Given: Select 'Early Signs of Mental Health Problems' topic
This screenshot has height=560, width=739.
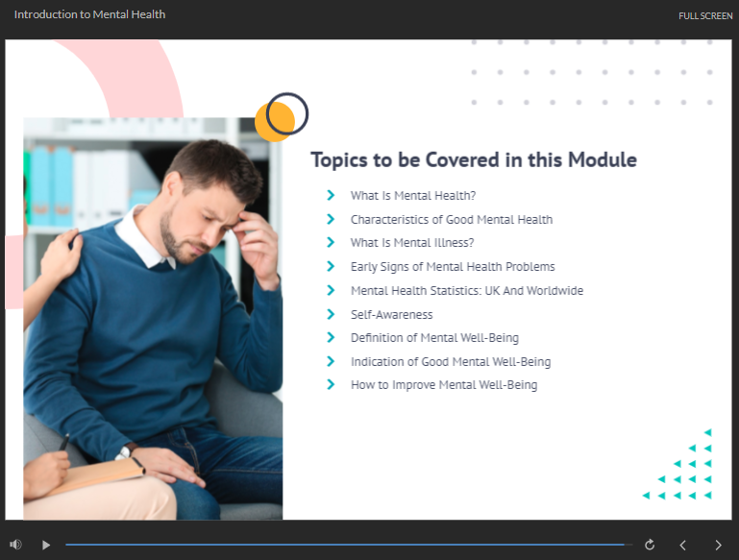Looking at the screenshot, I should [453, 267].
